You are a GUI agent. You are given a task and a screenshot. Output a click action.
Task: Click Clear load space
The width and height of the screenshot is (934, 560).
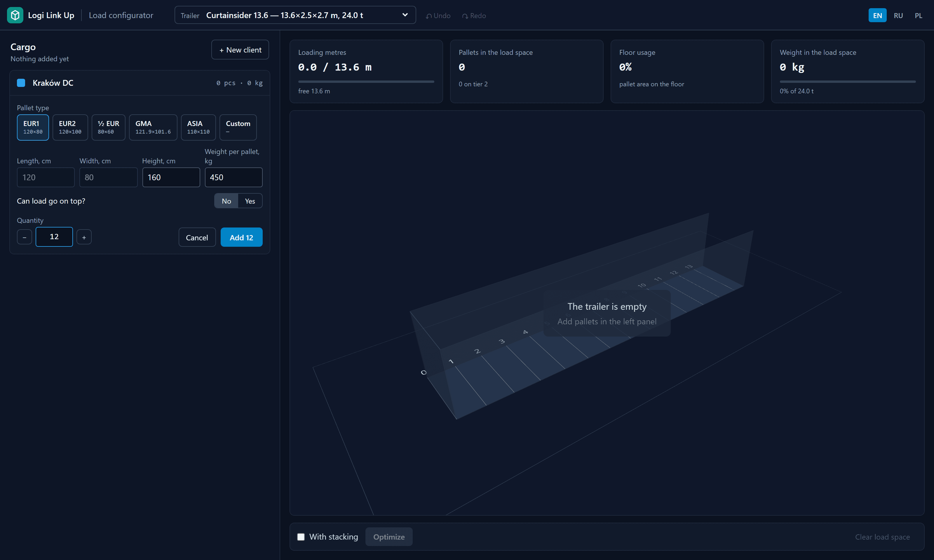882,537
